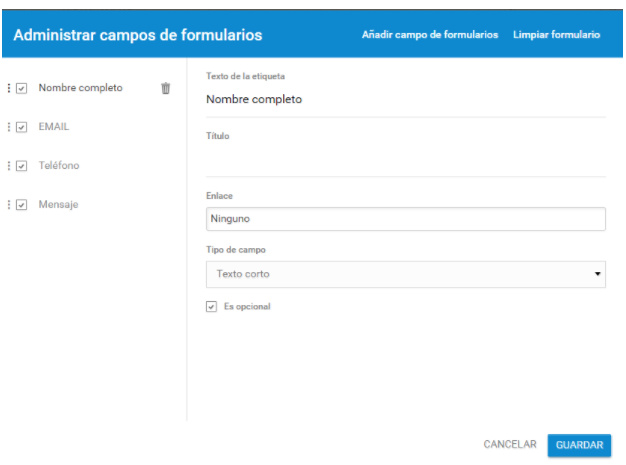Open the Enlace Ninguno selector
The height and width of the screenshot is (465, 626).
click(x=406, y=219)
